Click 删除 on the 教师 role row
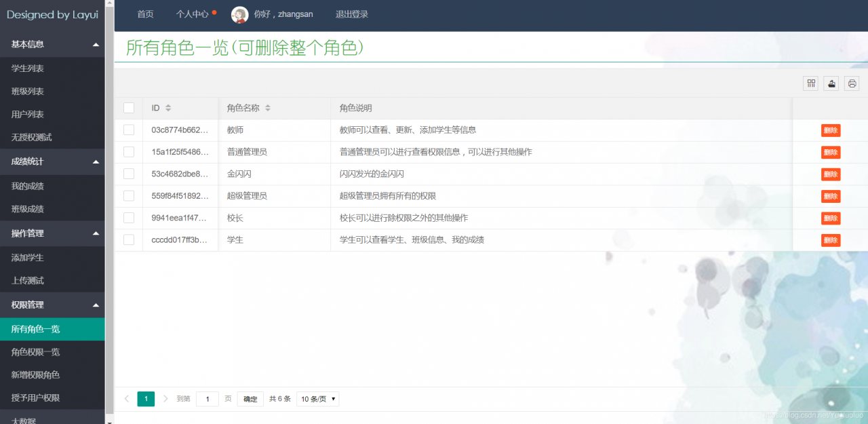Viewport: 868px width, 424px height. (831, 130)
